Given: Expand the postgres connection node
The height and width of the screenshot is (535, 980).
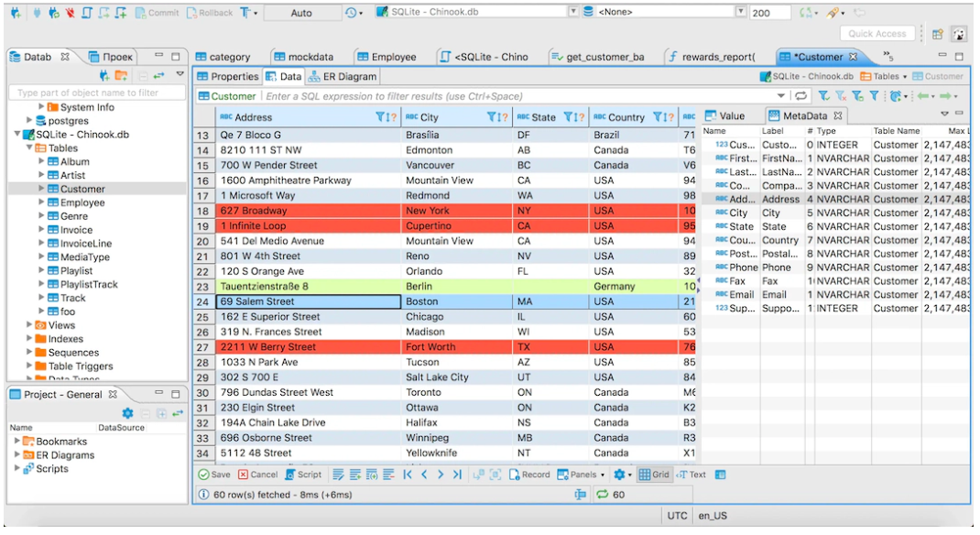Looking at the screenshot, I should point(28,120).
